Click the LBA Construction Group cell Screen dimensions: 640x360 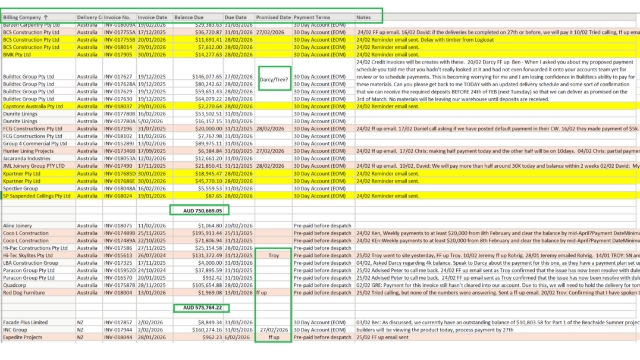[x=39, y=263]
